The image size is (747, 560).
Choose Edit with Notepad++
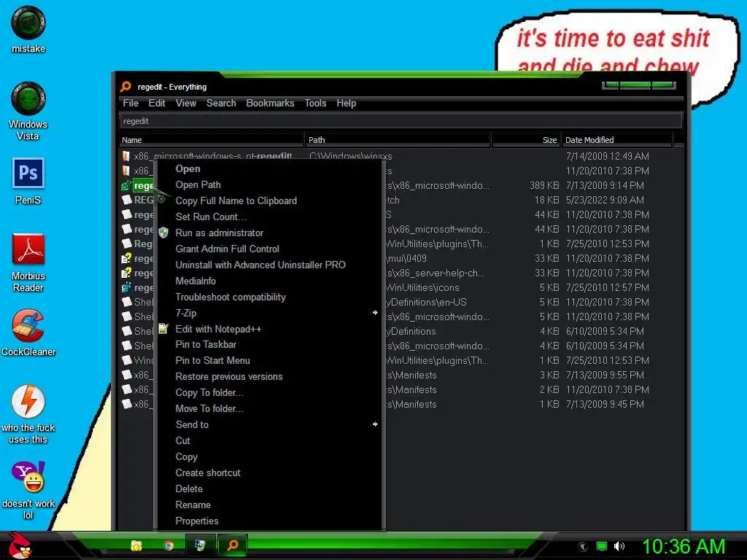[218, 329]
